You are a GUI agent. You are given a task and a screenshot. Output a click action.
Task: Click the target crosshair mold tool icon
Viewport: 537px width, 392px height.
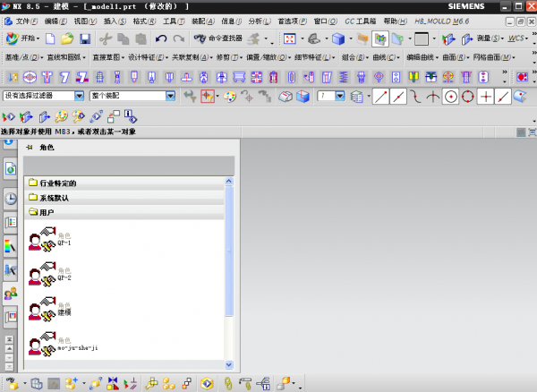(x=30, y=77)
